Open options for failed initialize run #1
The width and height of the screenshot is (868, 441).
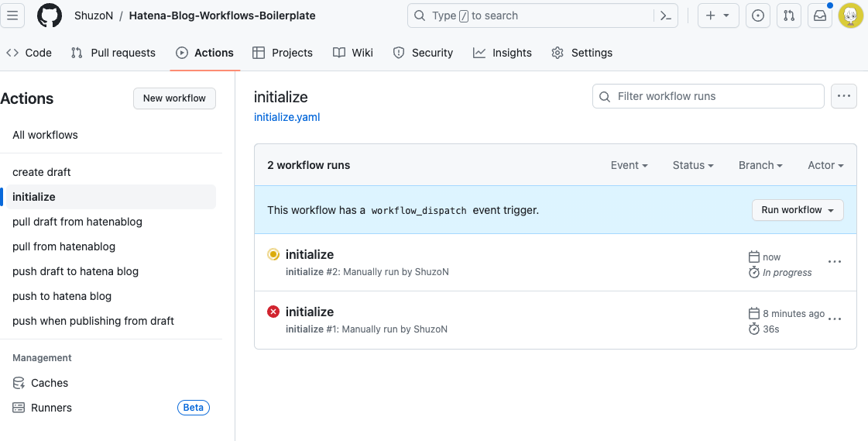tap(834, 319)
